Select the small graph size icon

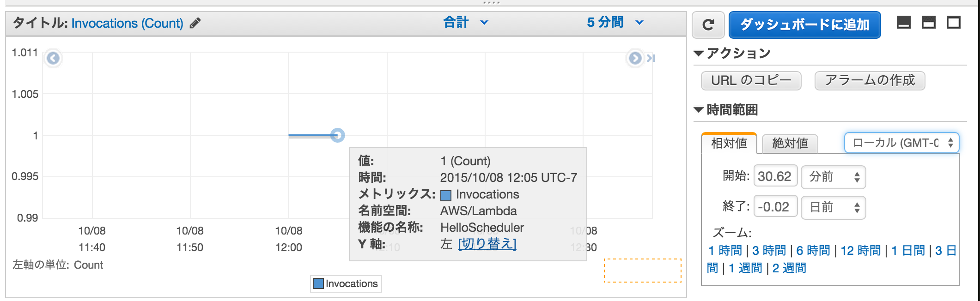pyautogui.click(x=905, y=22)
